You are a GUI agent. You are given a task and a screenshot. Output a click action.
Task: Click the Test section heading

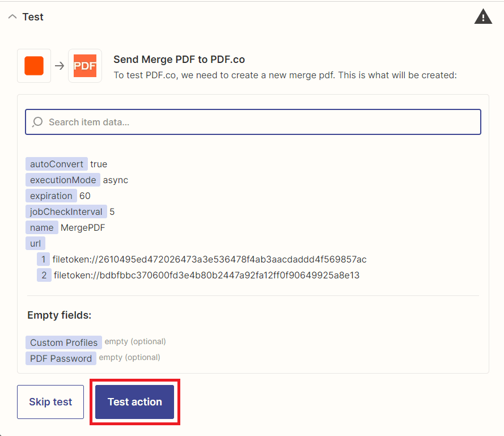point(33,16)
